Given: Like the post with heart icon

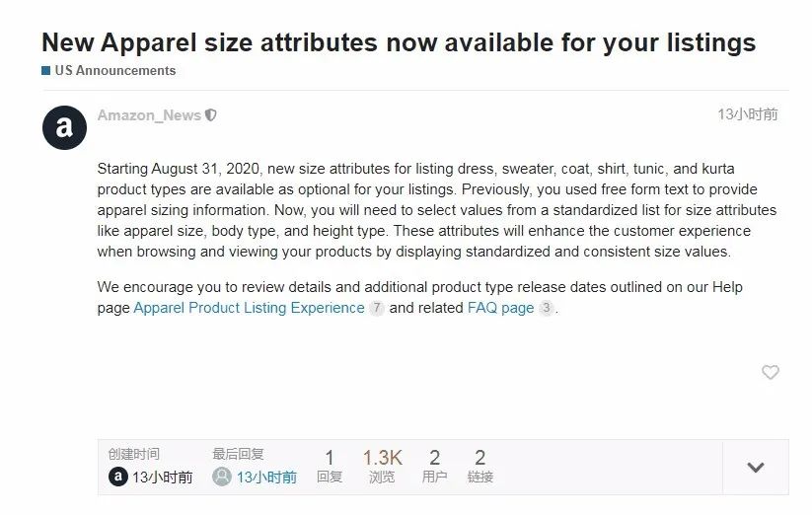Looking at the screenshot, I should tap(770, 372).
